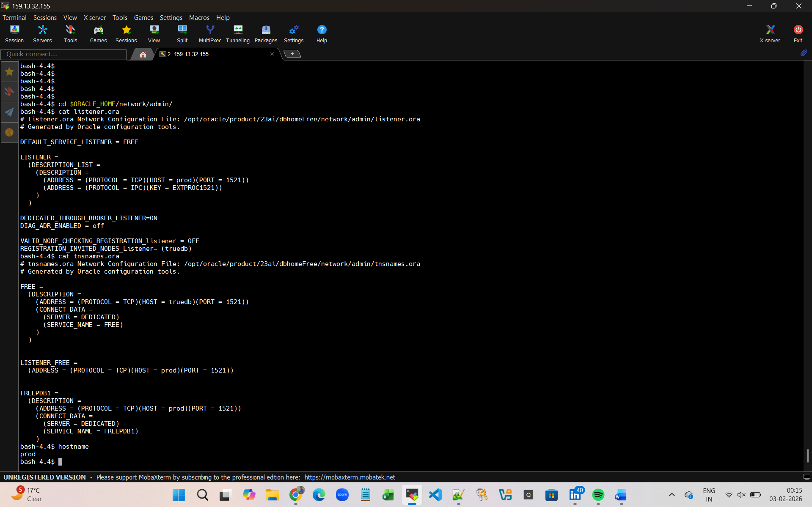Open the star favorites sidebar tab

[9, 72]
